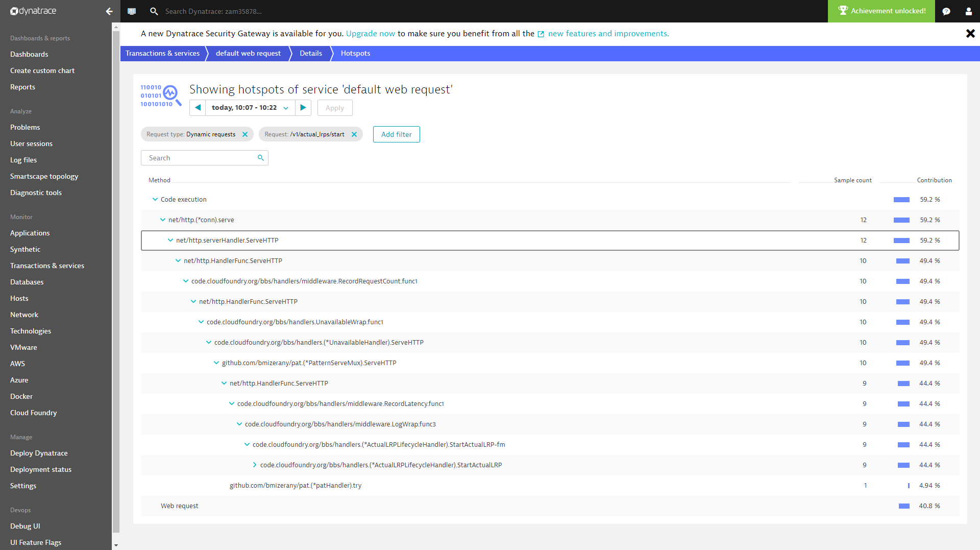Click the Method column header
980x550 pixels.
tap(159, 180)
